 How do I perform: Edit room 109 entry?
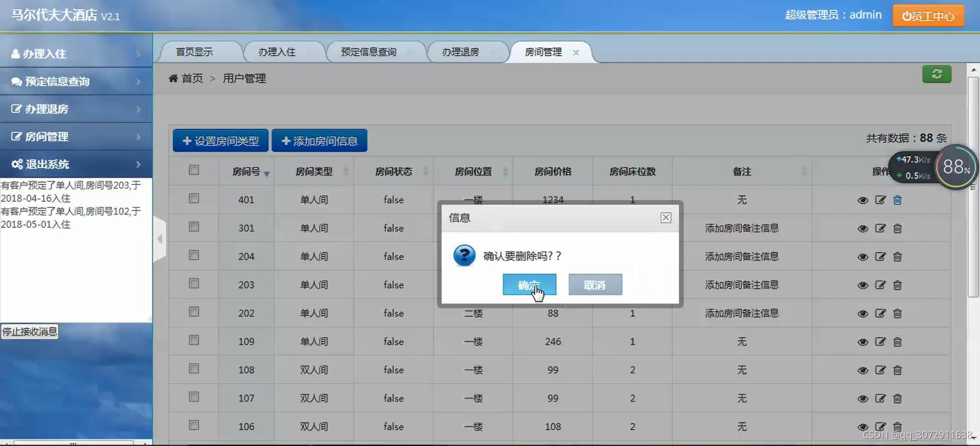[x=880, y=341]
